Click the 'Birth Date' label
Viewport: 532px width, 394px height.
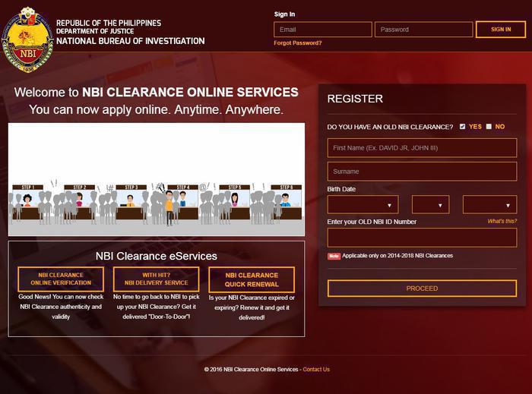[x=341, y=189]
